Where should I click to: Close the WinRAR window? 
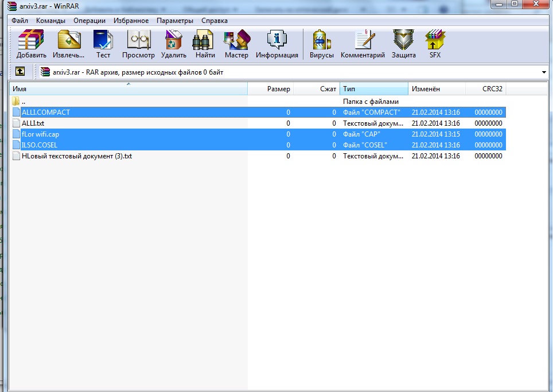click(x=536, y=4)
